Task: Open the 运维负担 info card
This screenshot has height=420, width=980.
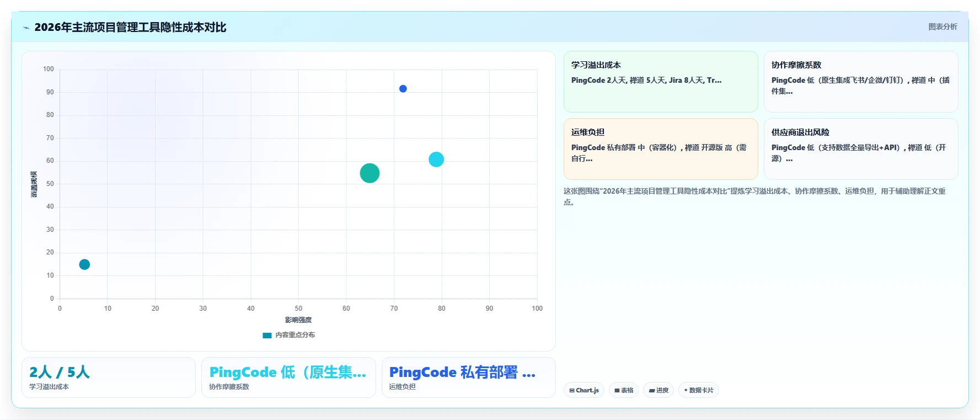Action: (x=661, y=149)
